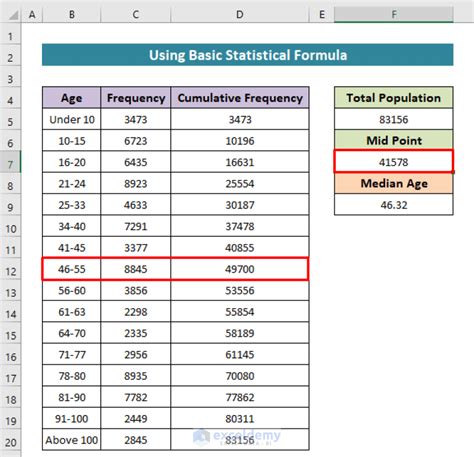474x457 pixels.
Task: Select the Total Population value 83156
Action: coord(394,119)
